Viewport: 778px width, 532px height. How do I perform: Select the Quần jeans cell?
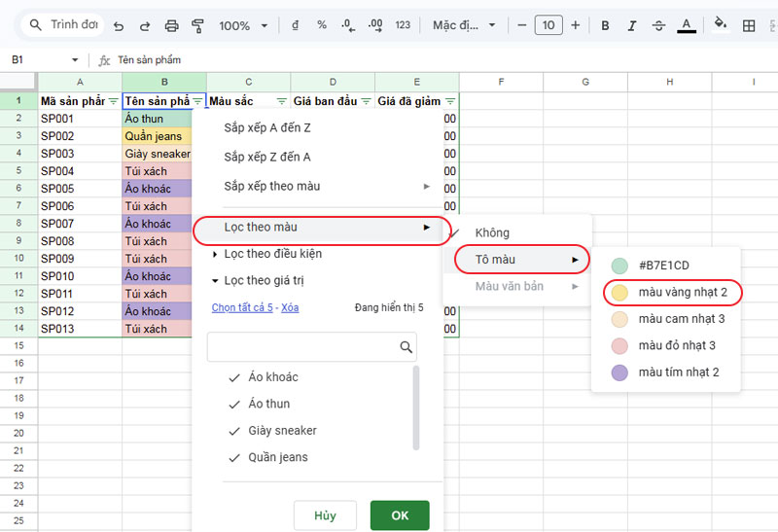157,136
